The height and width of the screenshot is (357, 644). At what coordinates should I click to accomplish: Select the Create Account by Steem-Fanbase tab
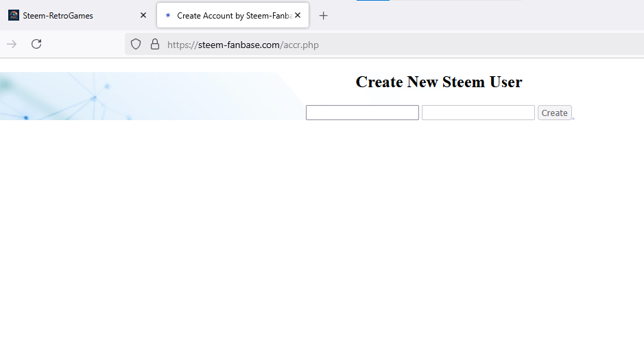click(233, 16)
